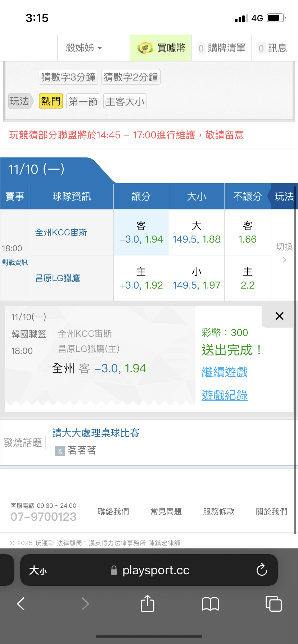Open 關於我們 page

tap(271, 511)
